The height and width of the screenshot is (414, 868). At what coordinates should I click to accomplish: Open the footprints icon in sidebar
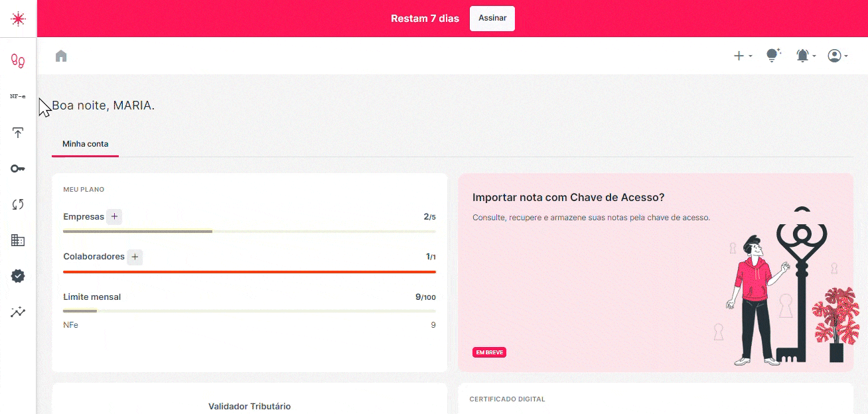pyautogui.click(x=18, y=60)
